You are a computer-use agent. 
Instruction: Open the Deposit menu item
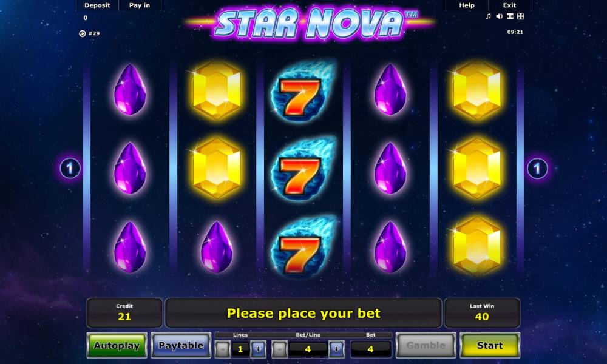(97, 5)
